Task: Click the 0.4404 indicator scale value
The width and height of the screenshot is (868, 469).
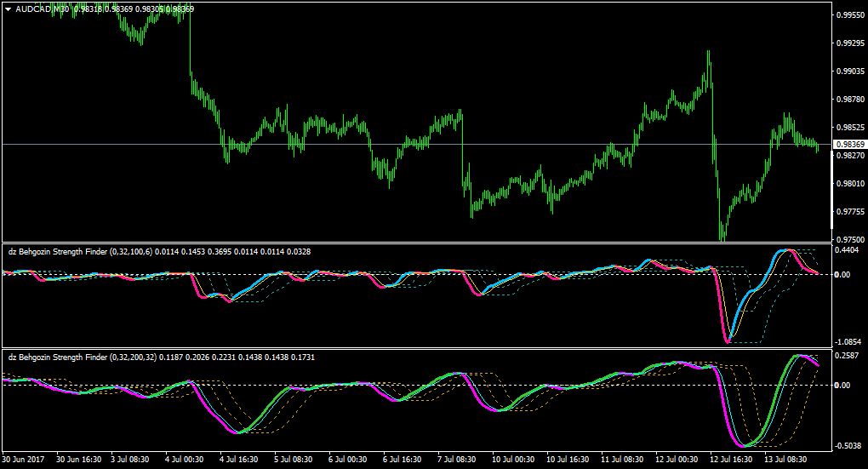Action: pos(847,249)
